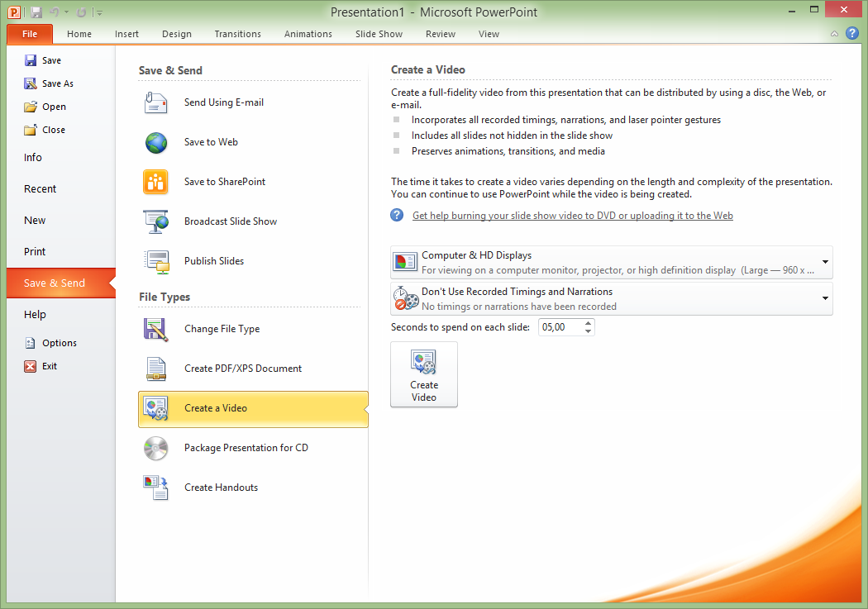Click the Options label in the sidebar
The width and height of the screenshot is (868, 609).
(x=60, y=343)
